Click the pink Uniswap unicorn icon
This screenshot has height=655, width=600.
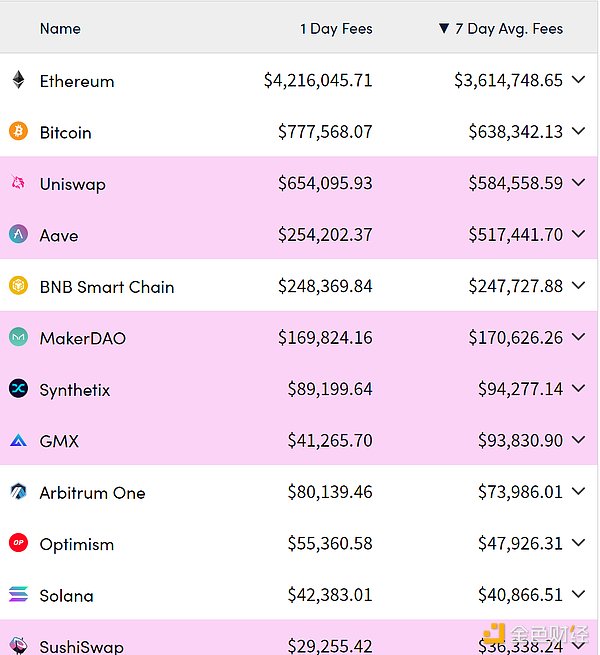[18, 183]
